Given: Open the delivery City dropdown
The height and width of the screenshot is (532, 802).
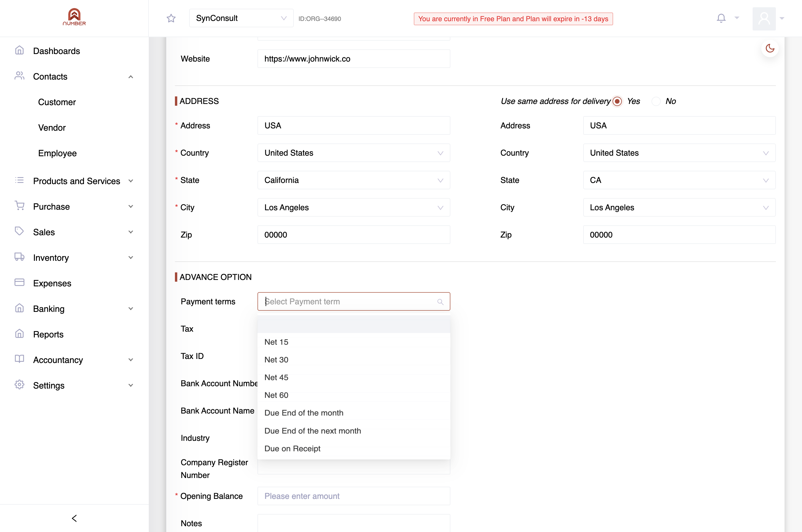Looking at the screenshot, I should pyautogui.click(x=679, y=208).
